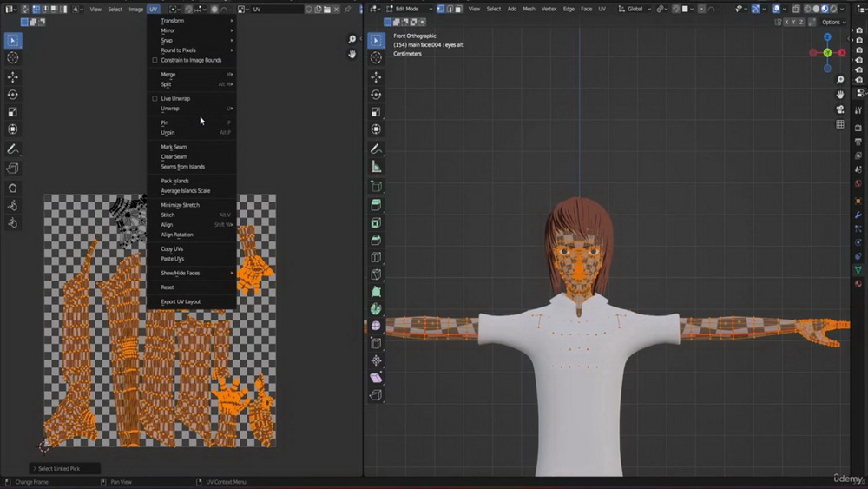This screenshot has height=489, width=868.
Task: Open the Vertex menu in 3D viewport
Action: tap(549, 9)
